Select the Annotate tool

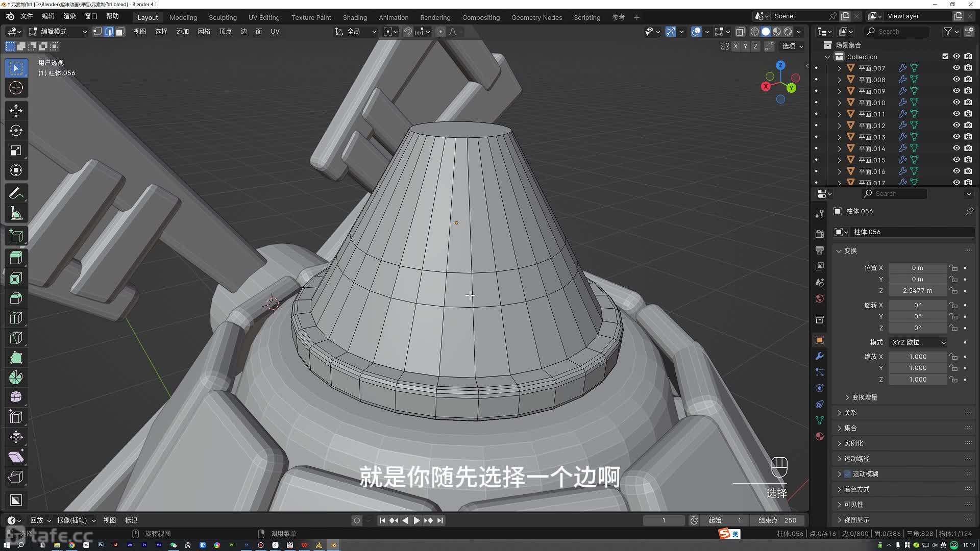16,193
